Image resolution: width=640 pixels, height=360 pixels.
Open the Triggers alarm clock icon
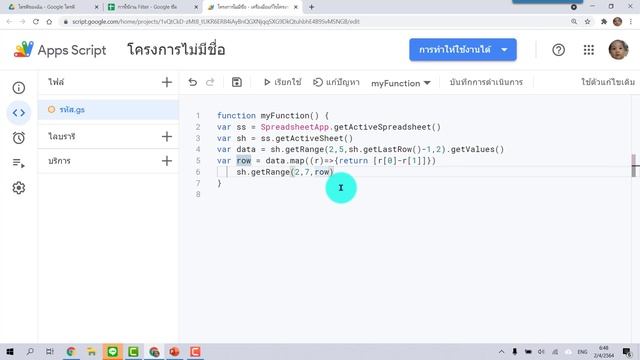click(19, 138)
